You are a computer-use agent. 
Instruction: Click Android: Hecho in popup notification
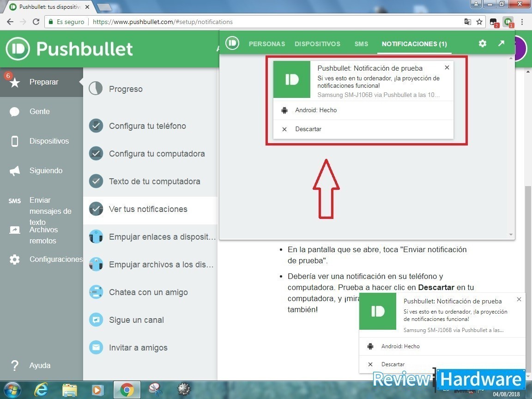[x=363, y=110]
